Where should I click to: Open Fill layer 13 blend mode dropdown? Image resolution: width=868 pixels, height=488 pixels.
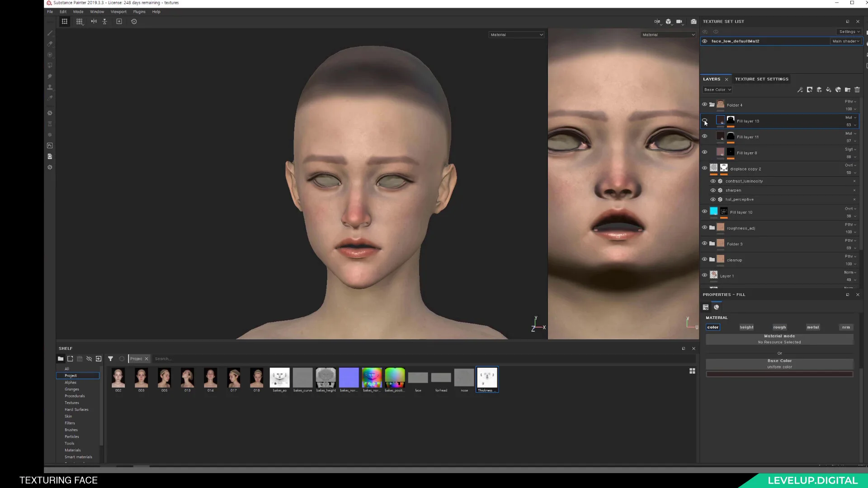click(x=851, y=117)
